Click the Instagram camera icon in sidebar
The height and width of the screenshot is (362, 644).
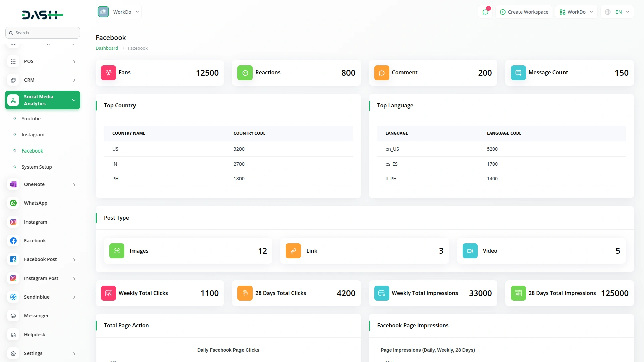13,222
